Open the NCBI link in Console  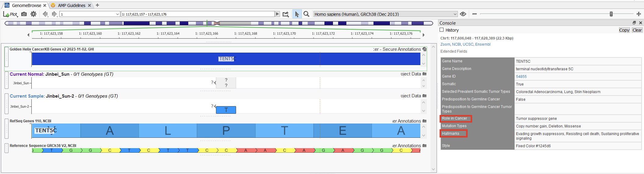[456, 44]
